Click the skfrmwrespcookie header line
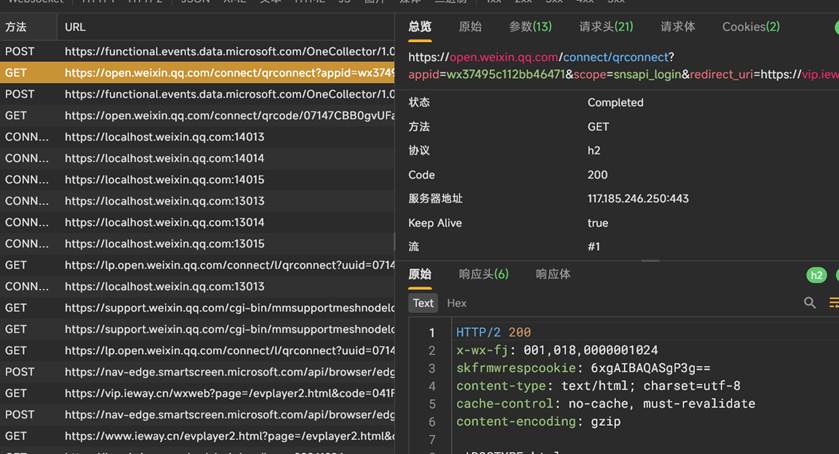This screenshot has width=839, height=454. click(x=583, y=368)
